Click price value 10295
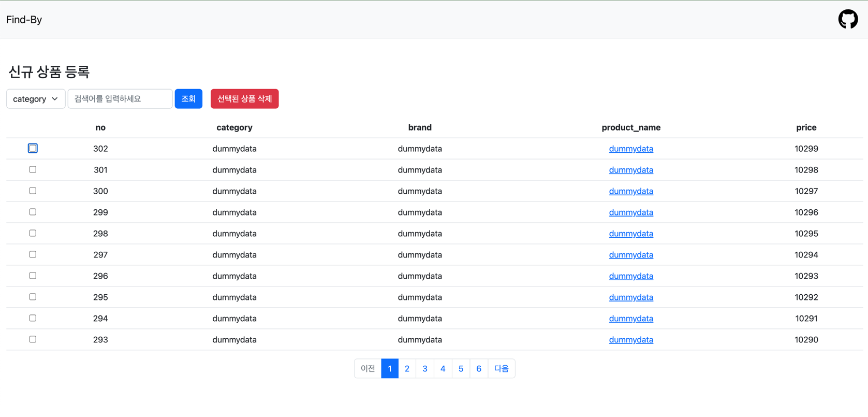Screen dimensions: 868x417 point(806,234)
